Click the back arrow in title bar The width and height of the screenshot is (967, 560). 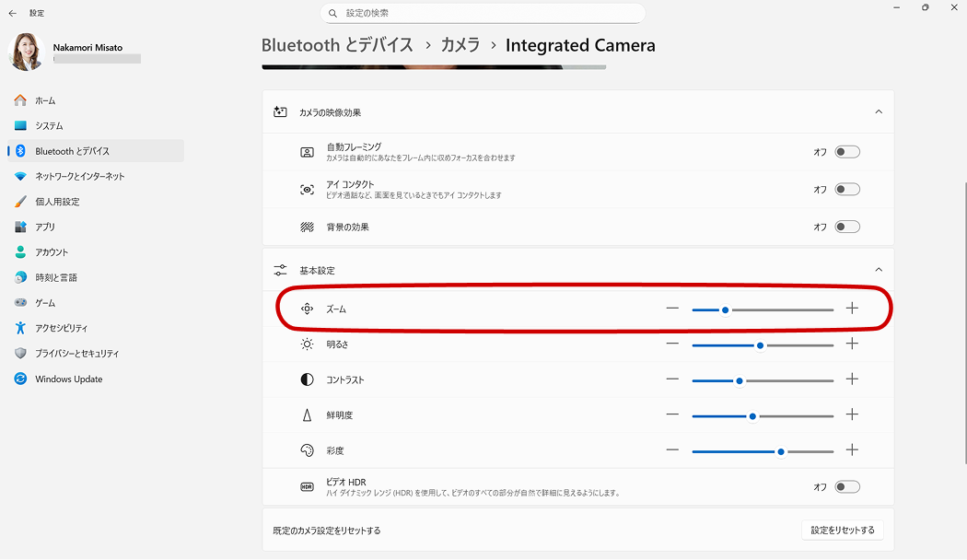tap(13, 13)
